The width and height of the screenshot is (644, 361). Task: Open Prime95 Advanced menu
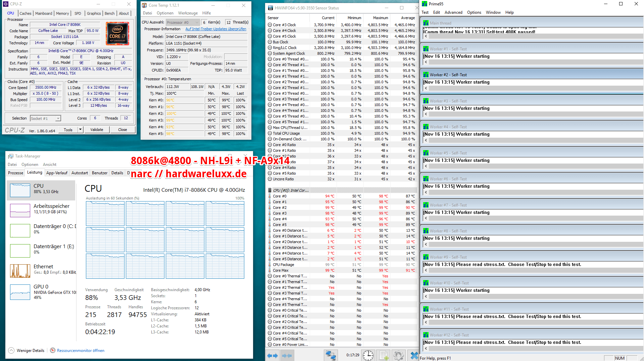[x=453, y=12]
